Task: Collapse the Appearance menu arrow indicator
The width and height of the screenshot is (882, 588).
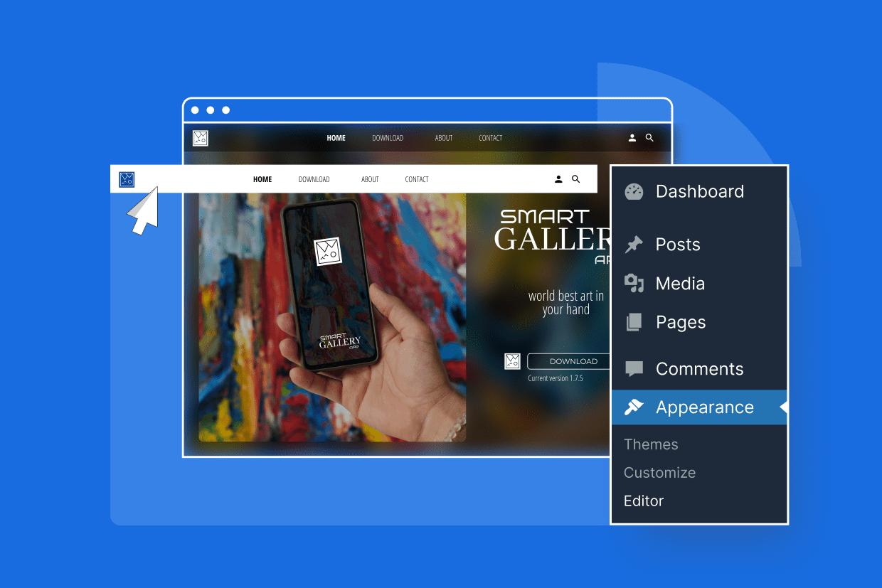Action: tap(783, 407)
